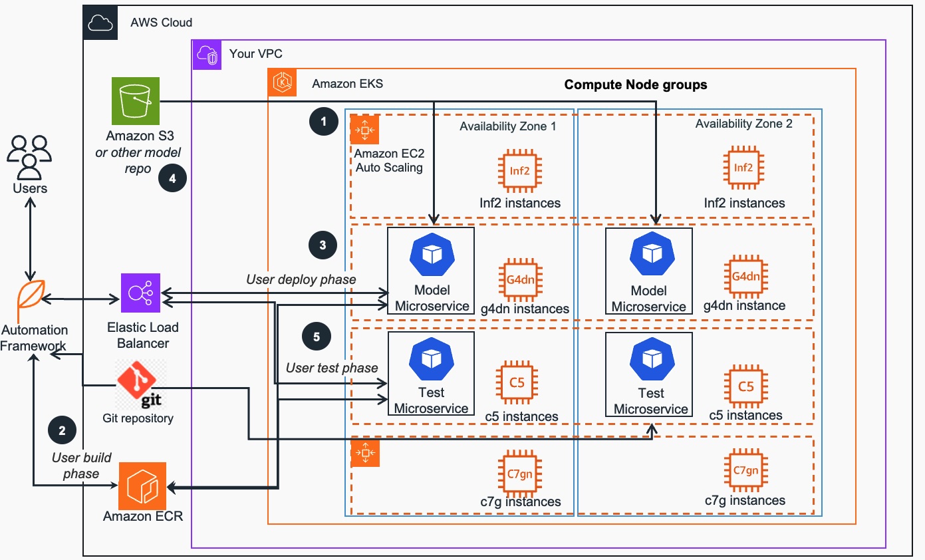The image size is (925, 560).
Task: Click the "Compute Node groups" heading
Action: [636, 84]
